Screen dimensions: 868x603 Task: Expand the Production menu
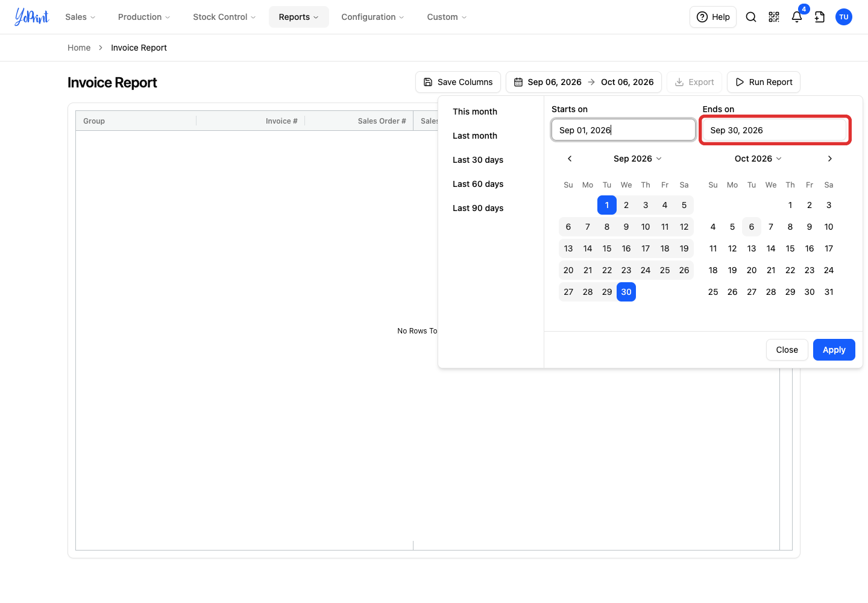[x=144, y=17]
